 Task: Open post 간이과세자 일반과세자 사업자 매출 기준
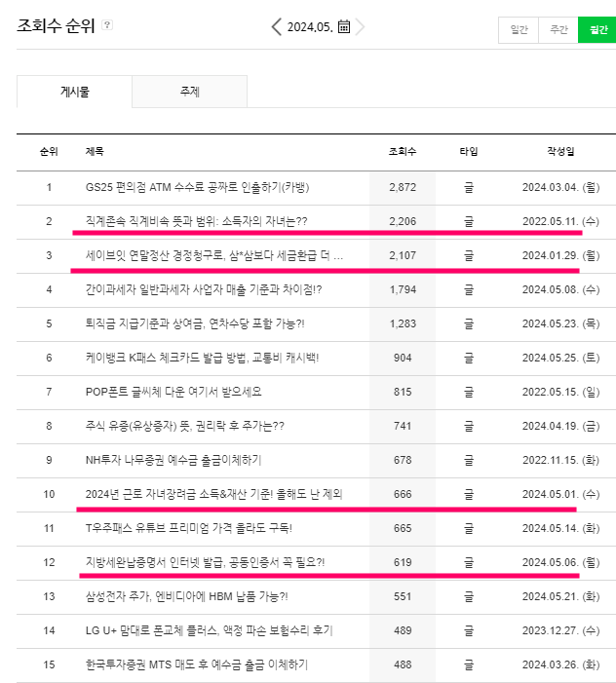(204, 289)
